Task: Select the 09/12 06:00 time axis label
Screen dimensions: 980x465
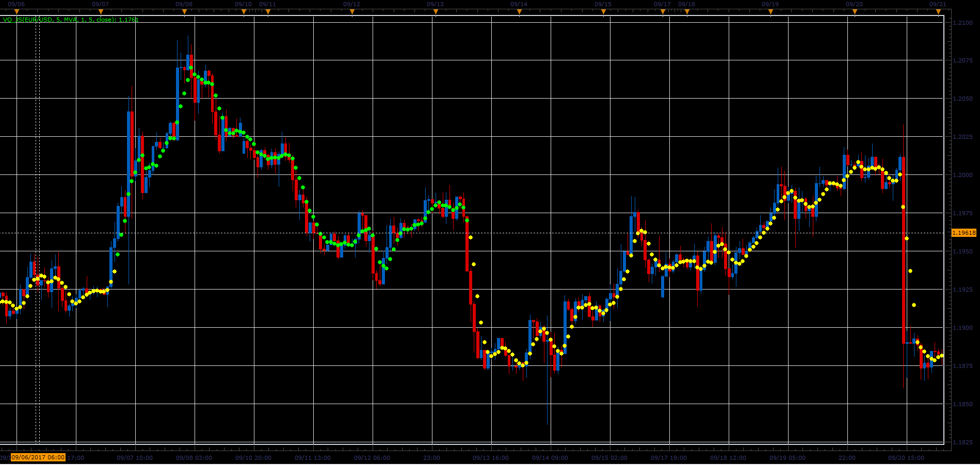Action: coord(372,458)
